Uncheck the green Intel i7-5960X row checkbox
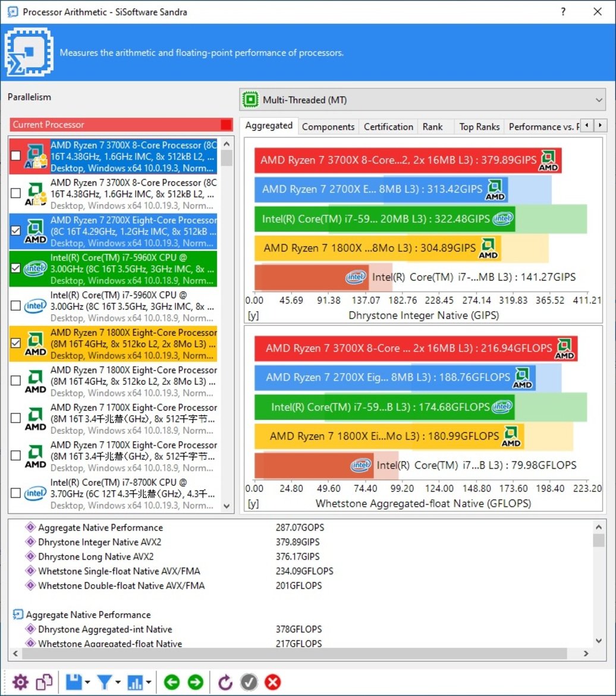 click(15, 268)
